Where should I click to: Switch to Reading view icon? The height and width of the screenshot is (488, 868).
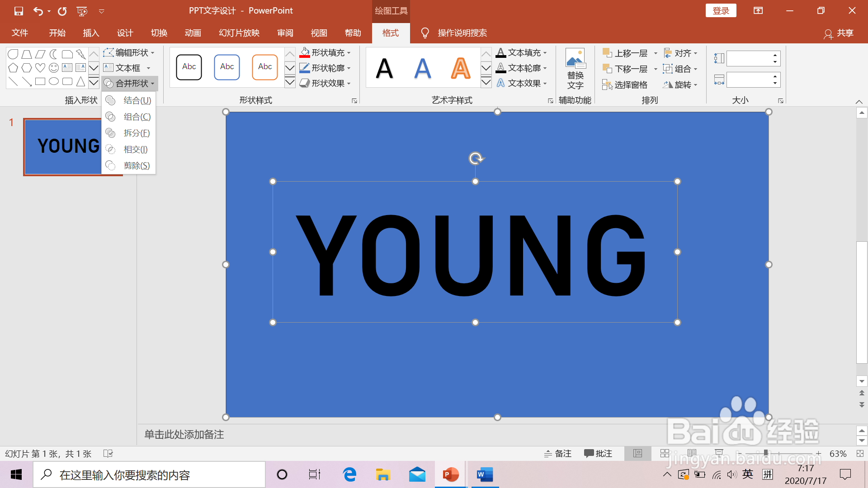(x=692, y=453)
